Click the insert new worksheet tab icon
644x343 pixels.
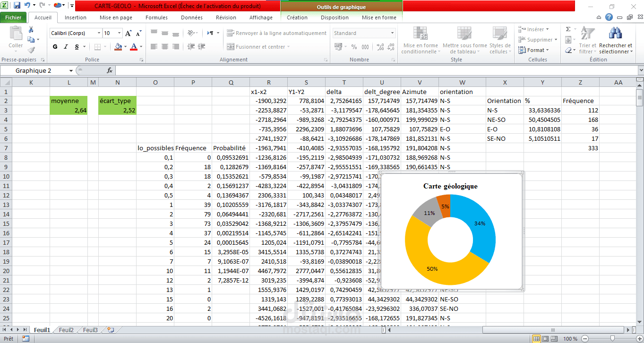pos(111,330)
